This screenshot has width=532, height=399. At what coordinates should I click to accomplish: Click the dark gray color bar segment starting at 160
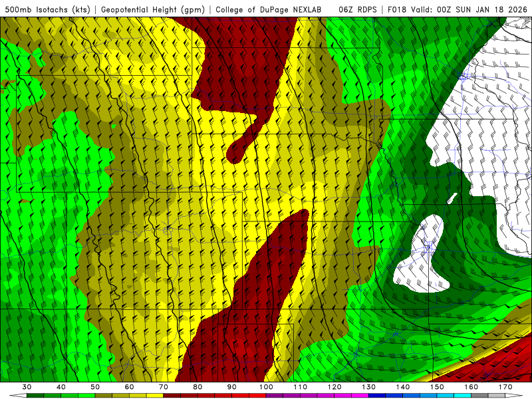pos(479,396)
